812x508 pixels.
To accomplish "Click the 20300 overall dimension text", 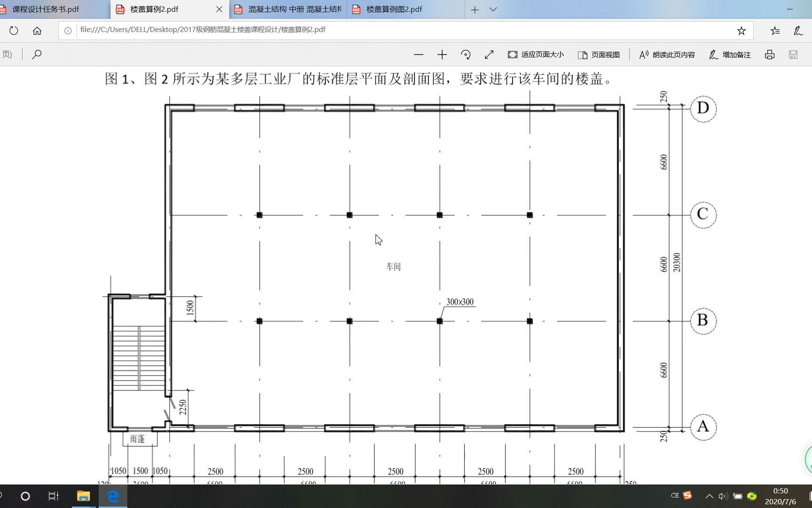I will click(x=677, y=262).
